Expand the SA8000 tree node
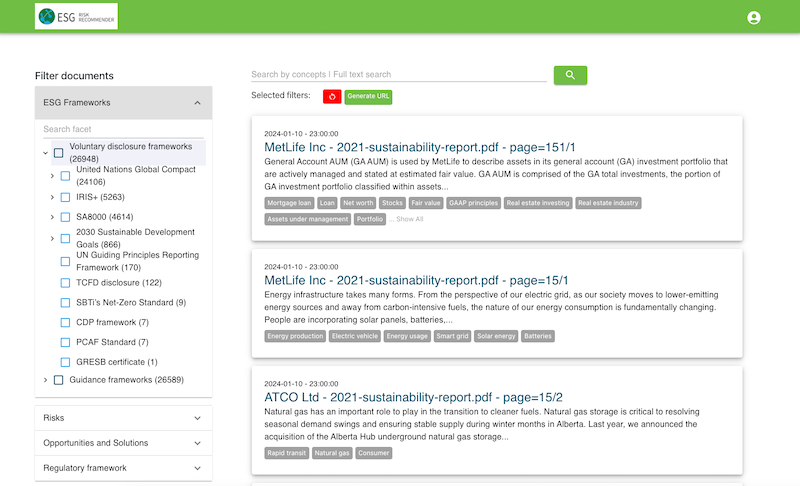Screen dimensions: 800x486 pyautogui.click(x=52, y=217)
